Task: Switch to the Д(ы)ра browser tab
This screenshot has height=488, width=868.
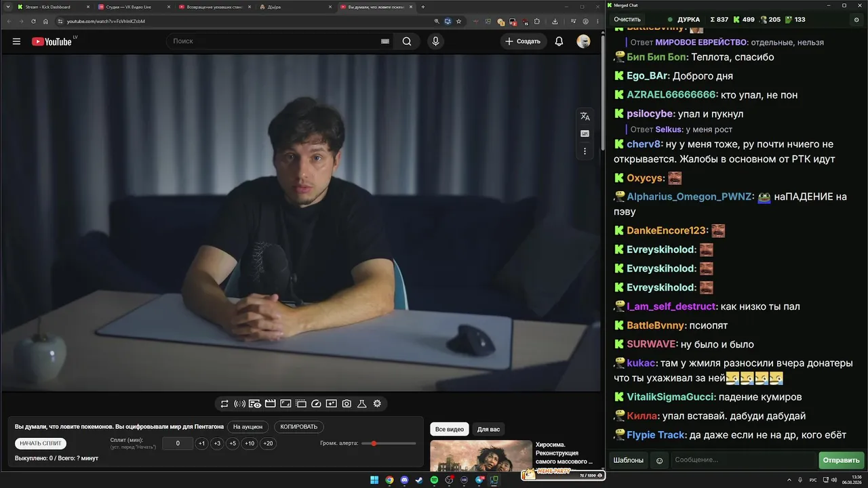Action: tap(296, 7)
